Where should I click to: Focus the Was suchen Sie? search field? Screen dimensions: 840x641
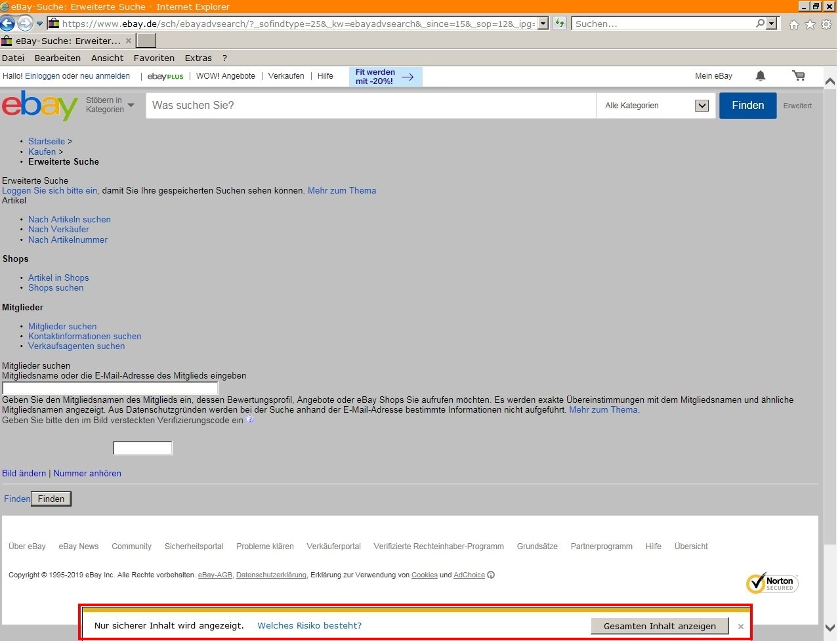[x=371, y=105]
